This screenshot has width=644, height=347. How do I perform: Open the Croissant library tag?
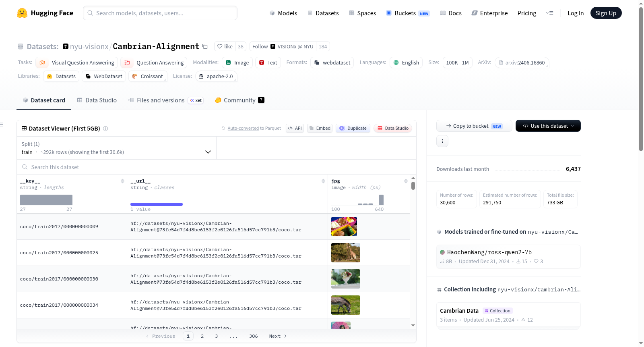(x=148, y=76)
